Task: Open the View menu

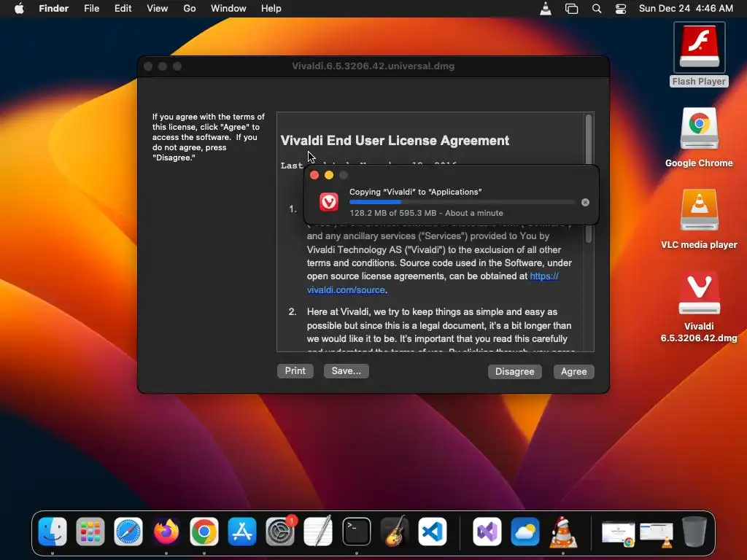Action: [x=158, y=9]
